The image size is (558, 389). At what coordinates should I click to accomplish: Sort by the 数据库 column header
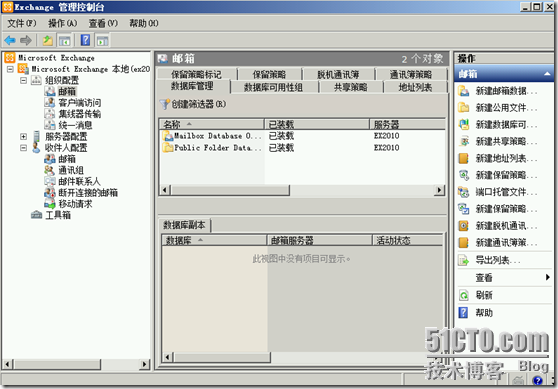(214, 241)
